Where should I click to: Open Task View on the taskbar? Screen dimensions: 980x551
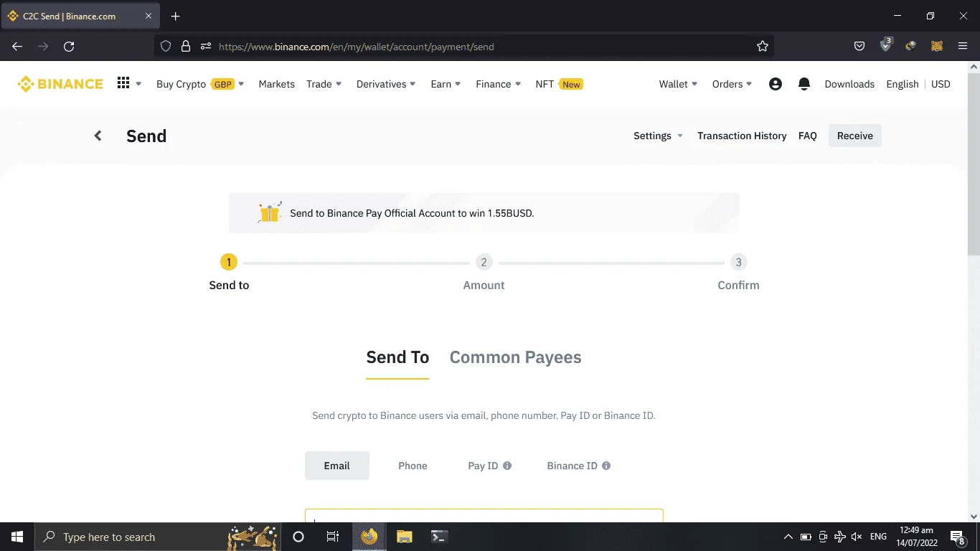tap(333, 537)
